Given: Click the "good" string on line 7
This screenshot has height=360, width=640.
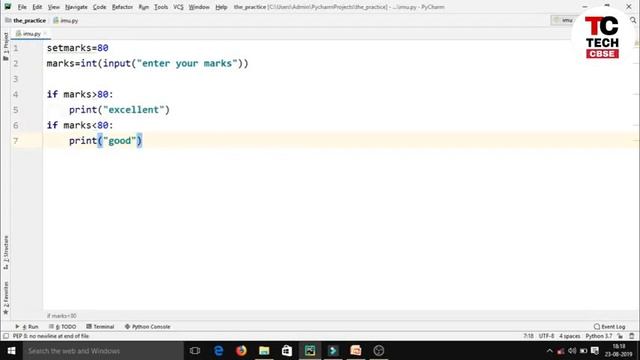Looking at the screenshot, I should pyautogui.click(x=119, y=141).
